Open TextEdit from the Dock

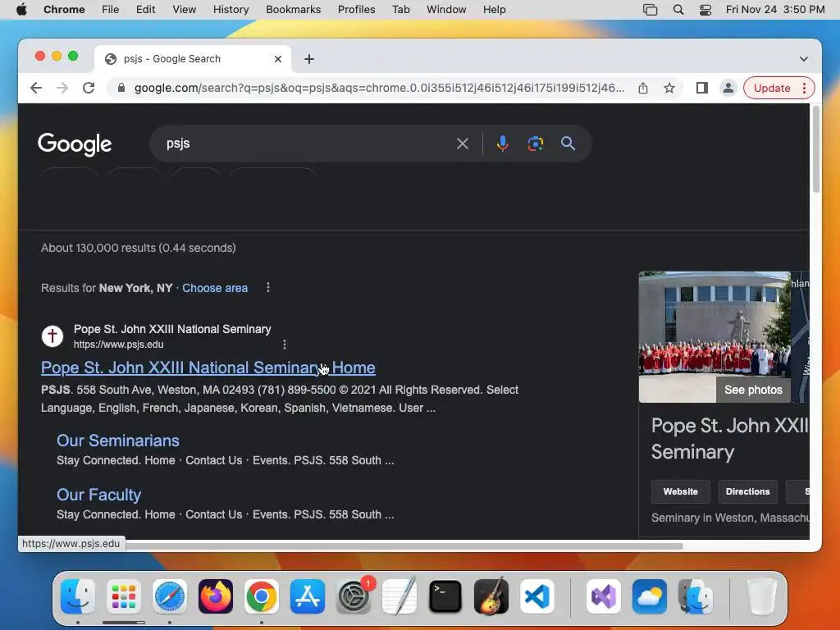399,596
